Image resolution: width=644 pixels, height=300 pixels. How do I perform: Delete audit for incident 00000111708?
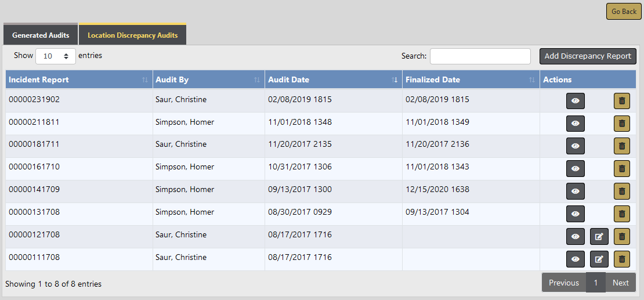(x=621, y=259)
